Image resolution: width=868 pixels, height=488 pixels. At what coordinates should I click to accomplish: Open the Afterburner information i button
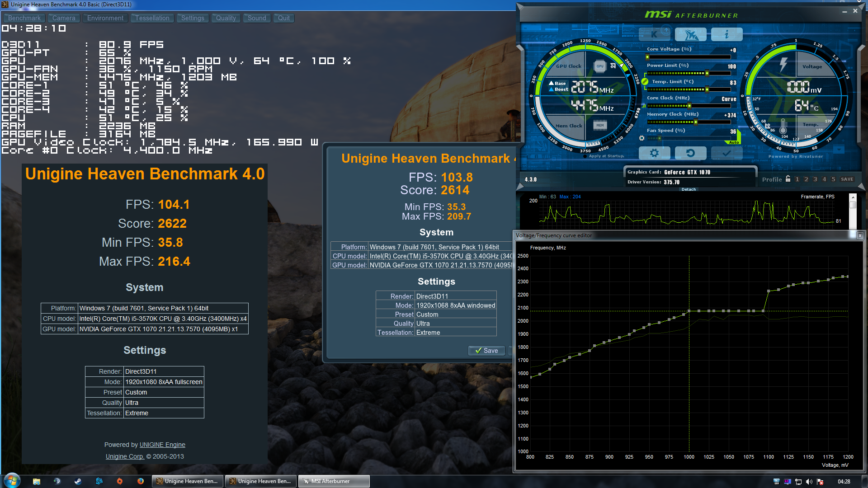(x=726, y=34)
